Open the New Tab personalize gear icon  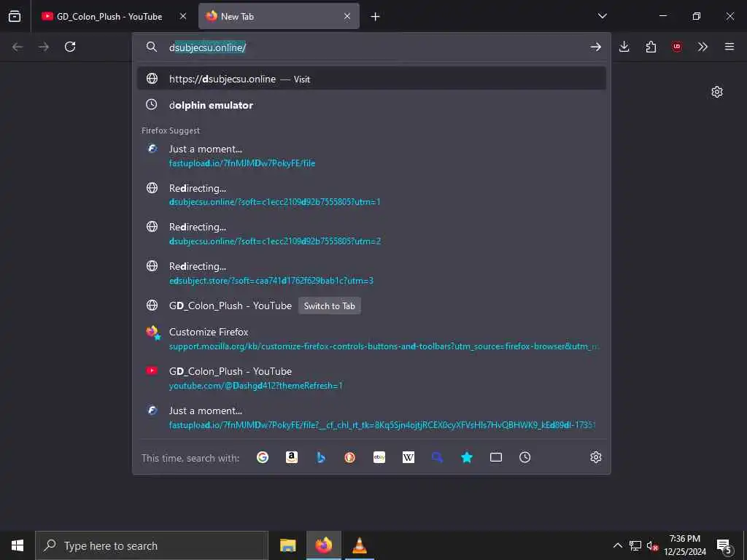[x=717, y=92]
